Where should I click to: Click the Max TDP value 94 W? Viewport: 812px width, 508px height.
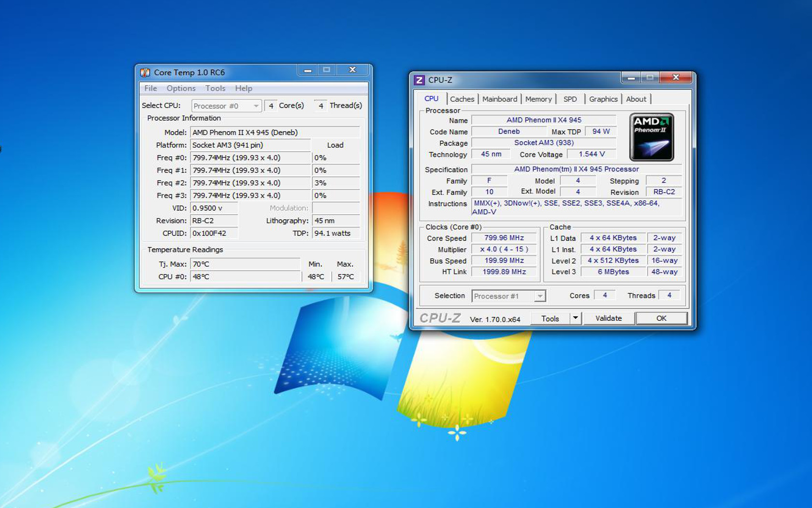coord(601,132)
